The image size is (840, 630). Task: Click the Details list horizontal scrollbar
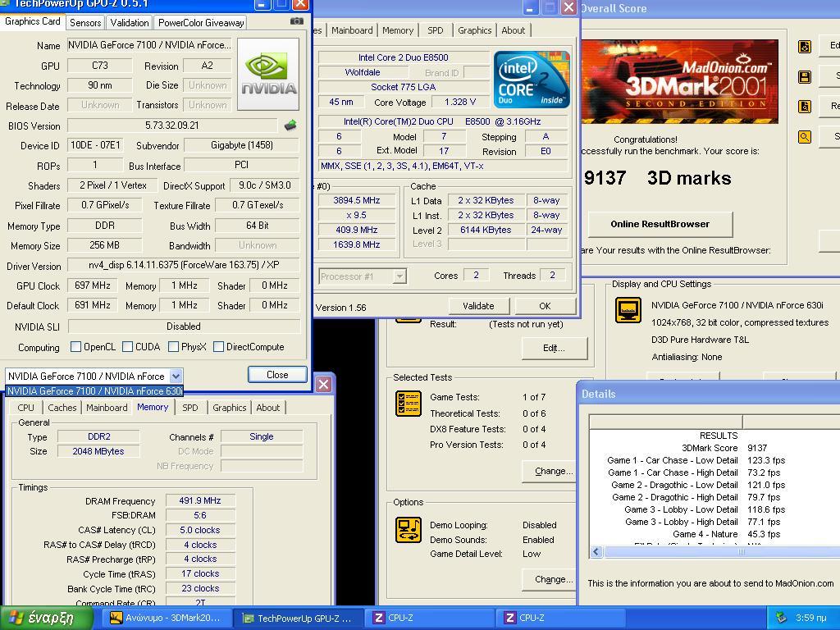[x=721, y=552]
